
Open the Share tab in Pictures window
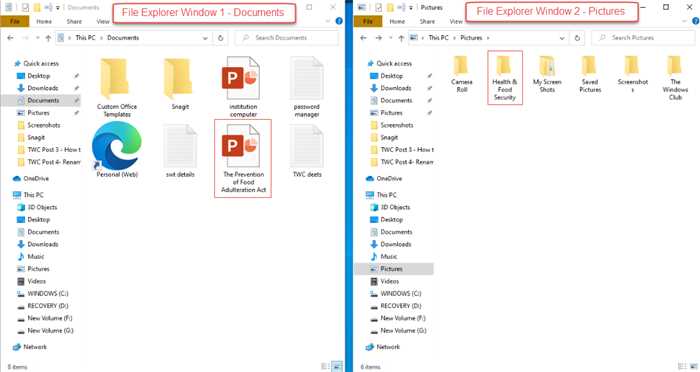click(427, 21)
